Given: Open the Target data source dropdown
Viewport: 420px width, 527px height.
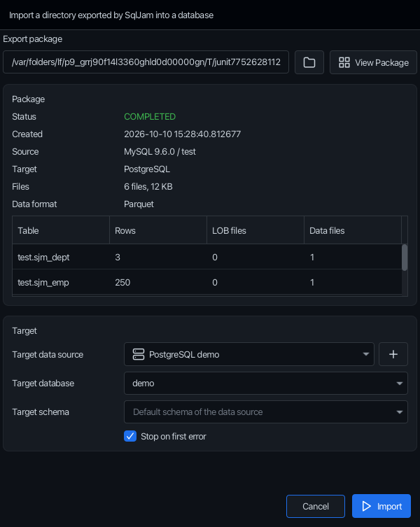Looking at the screenshot, I should click(x=248, y=354).
